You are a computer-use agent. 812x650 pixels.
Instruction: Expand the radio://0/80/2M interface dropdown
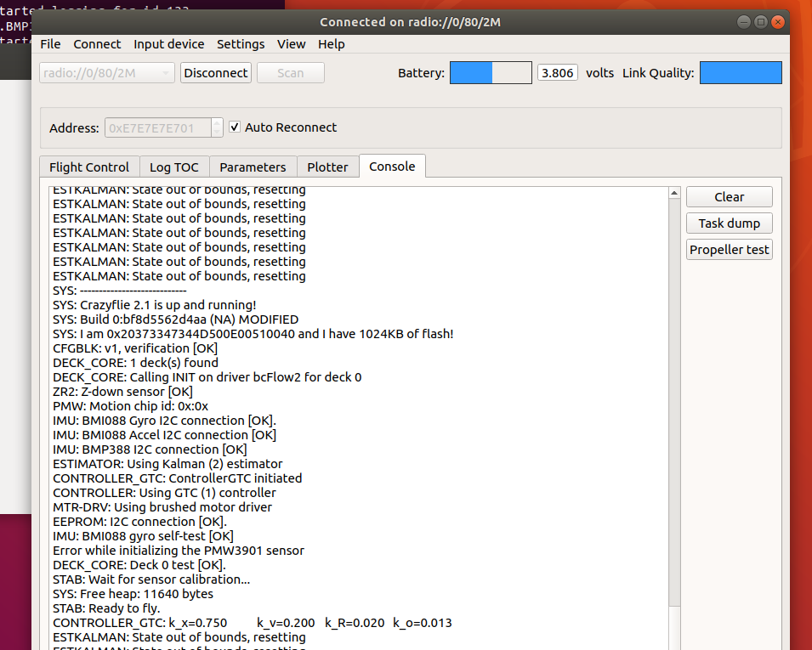click(x=106, y=73)
